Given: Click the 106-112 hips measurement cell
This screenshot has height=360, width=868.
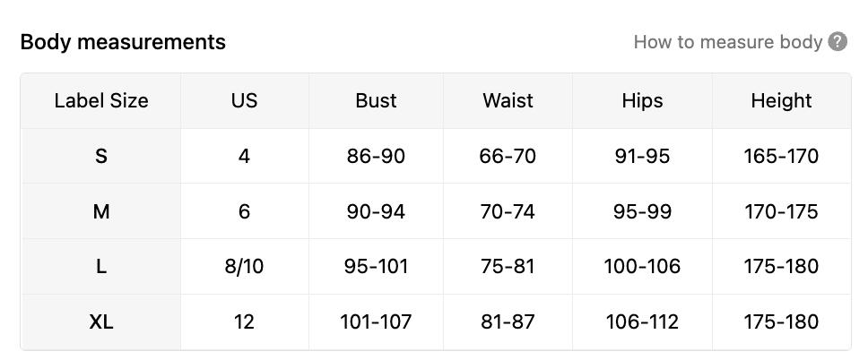Looking at the screenshot, I should (642, 321).
